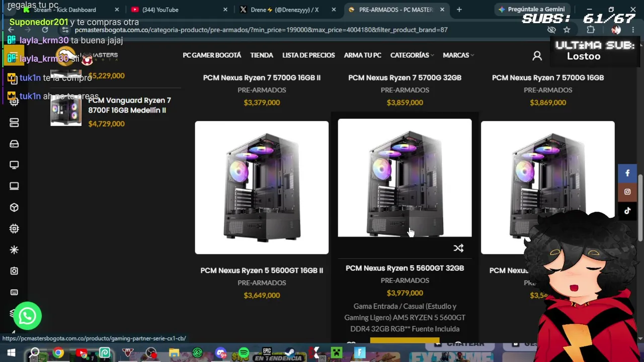The image size is (644, 362).
Task: View Ryzen 5 5600GT 16GB II product image
Action: (x=262, y=188)
